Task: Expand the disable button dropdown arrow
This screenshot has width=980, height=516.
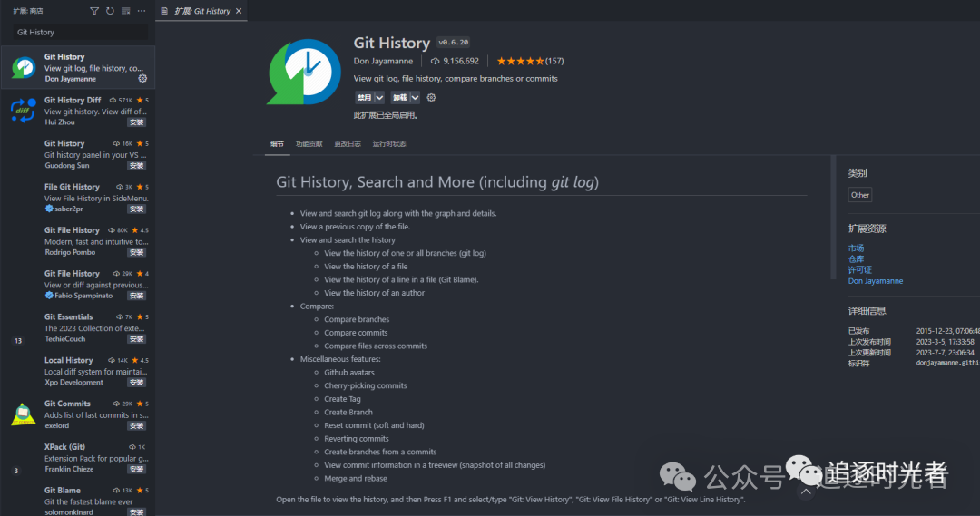Action: click(379, 97)
